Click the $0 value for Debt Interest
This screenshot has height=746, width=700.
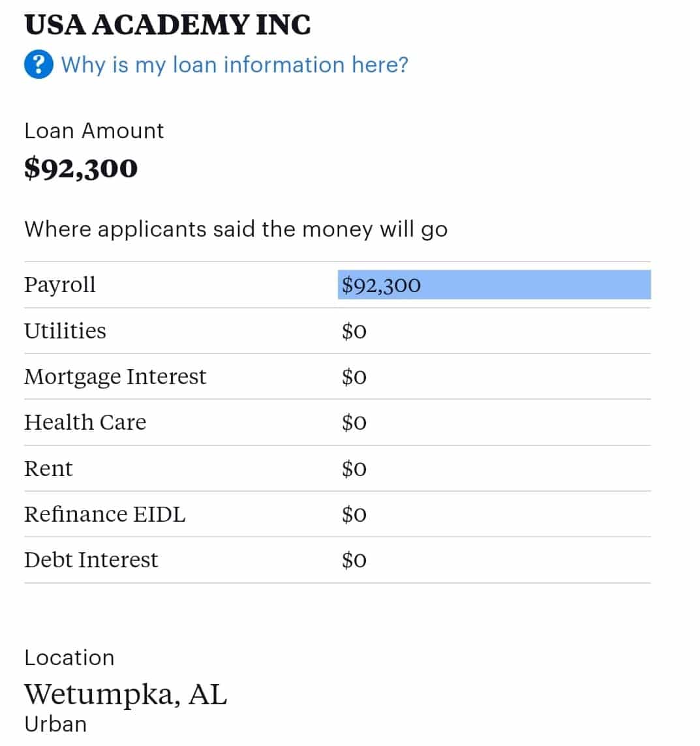[354, 560]
